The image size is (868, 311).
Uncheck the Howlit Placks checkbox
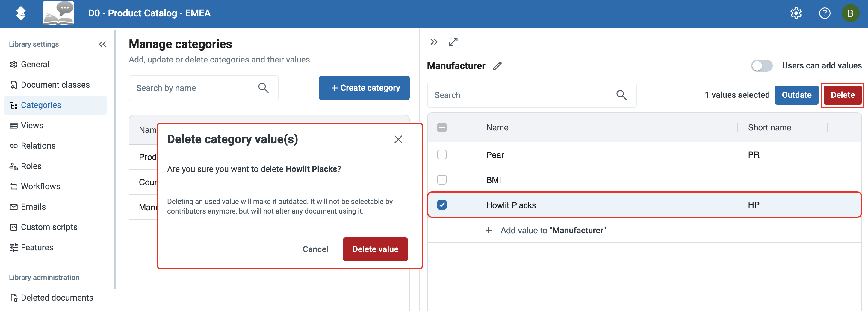click(441, 205)
